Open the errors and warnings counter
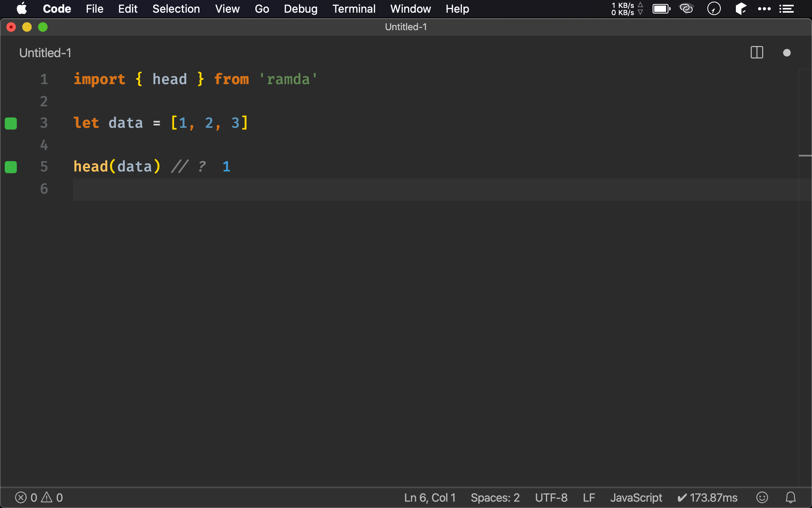 click(39, 498)
